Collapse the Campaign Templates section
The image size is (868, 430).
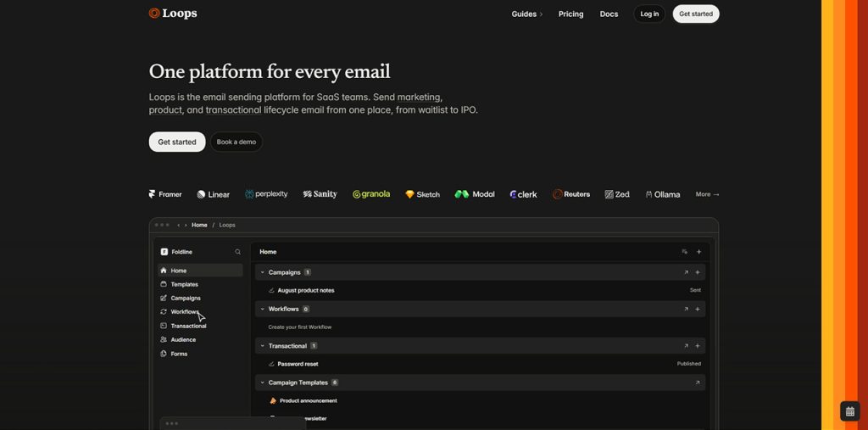[x=263, y=383]
